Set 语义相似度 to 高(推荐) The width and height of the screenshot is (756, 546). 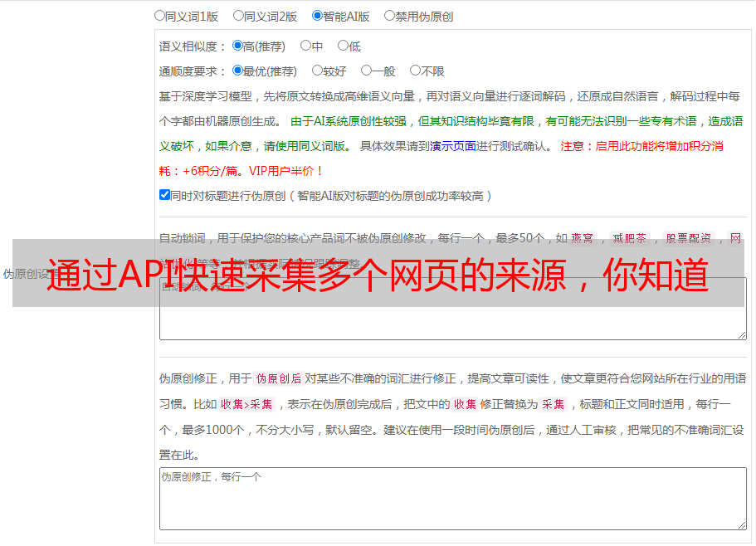point(238,46)
